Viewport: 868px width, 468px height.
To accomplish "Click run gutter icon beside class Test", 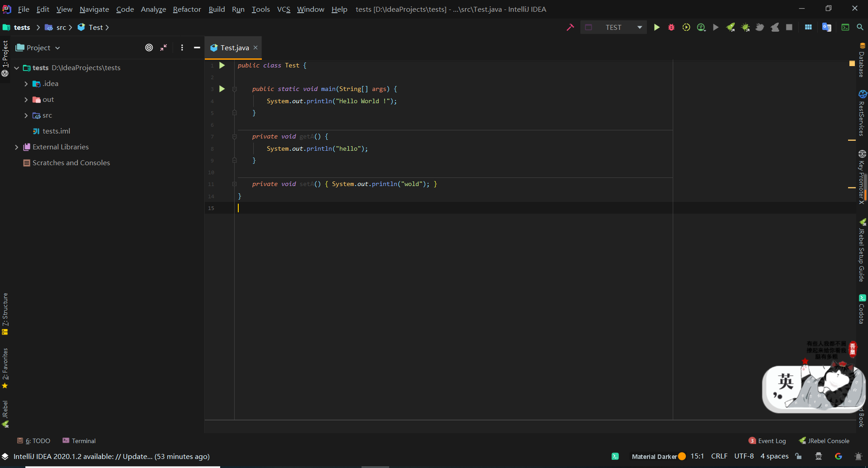I will (222, 65).
